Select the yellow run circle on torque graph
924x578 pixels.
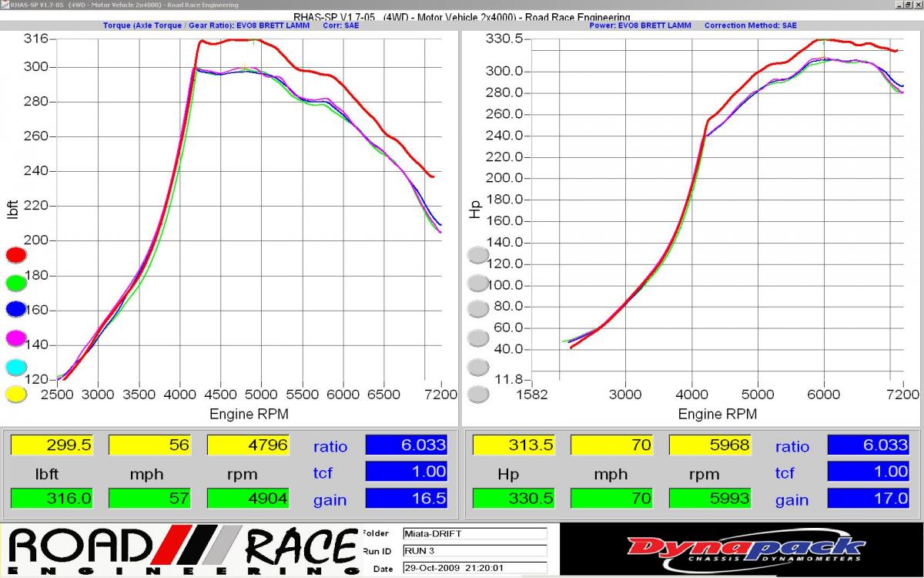[16, 394]
